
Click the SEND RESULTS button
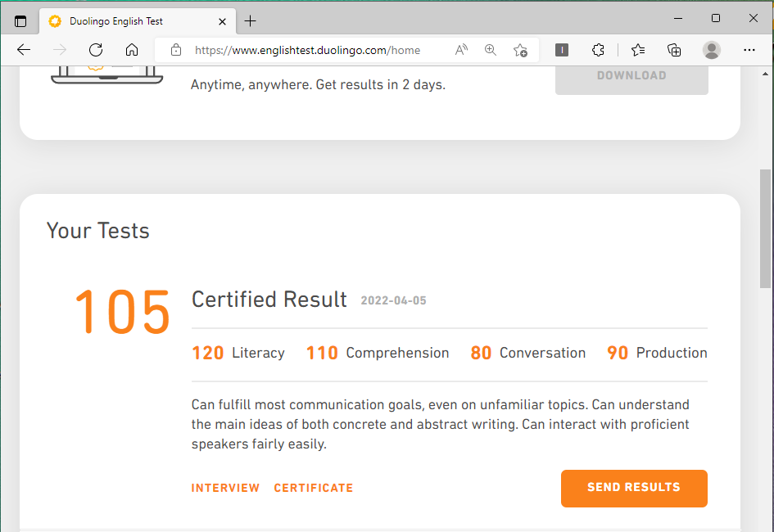(634, 488)
